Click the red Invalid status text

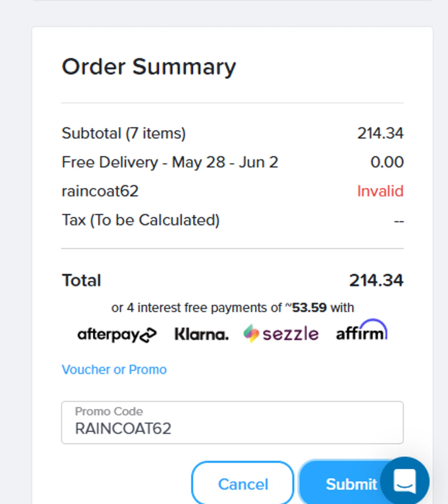(x=380, y=191)
